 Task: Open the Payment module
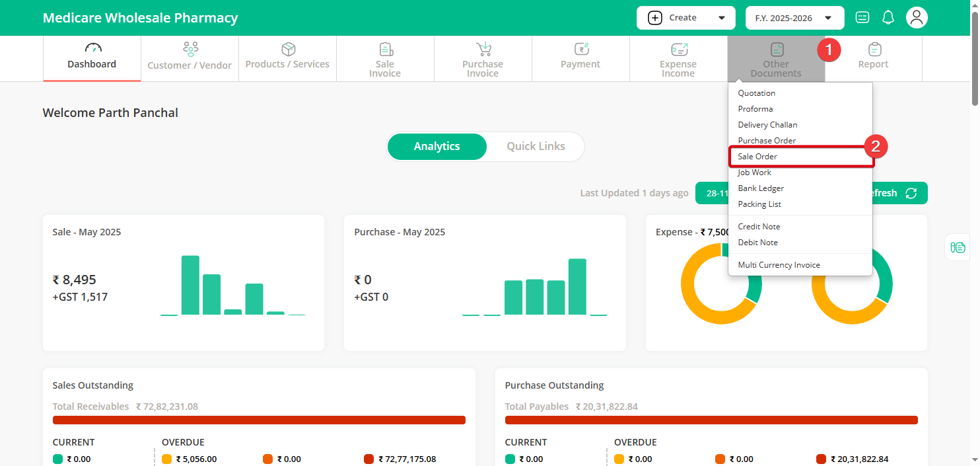tap(580, 58)
